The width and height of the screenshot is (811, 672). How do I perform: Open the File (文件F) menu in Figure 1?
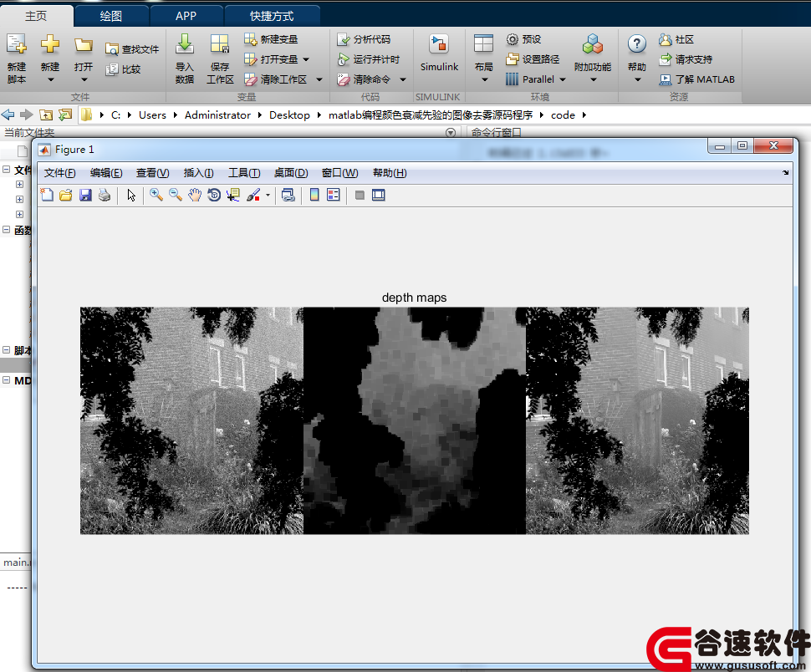tap(59, 173)
